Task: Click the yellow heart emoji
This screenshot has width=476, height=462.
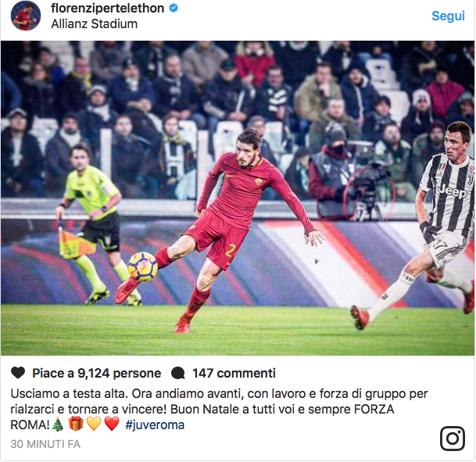Action: 94,424
